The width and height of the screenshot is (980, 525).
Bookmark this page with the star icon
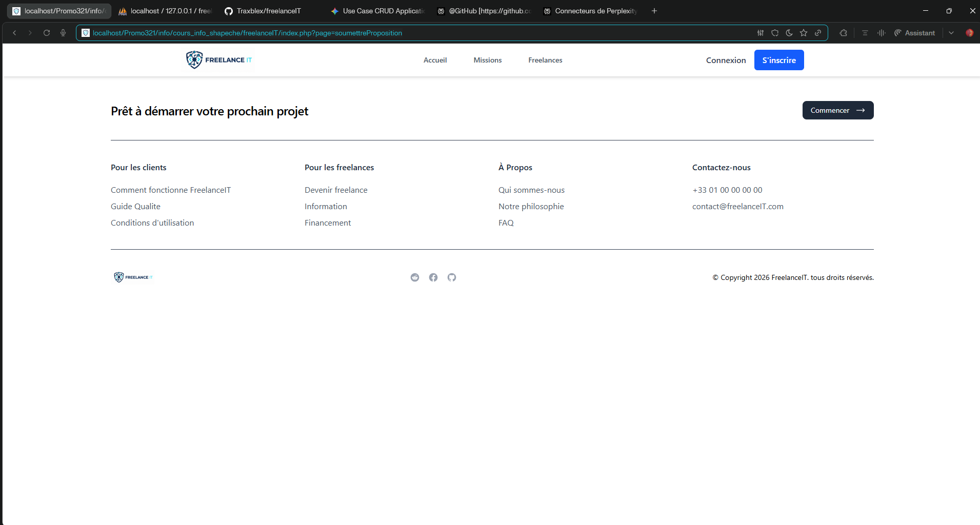(804, 33)
